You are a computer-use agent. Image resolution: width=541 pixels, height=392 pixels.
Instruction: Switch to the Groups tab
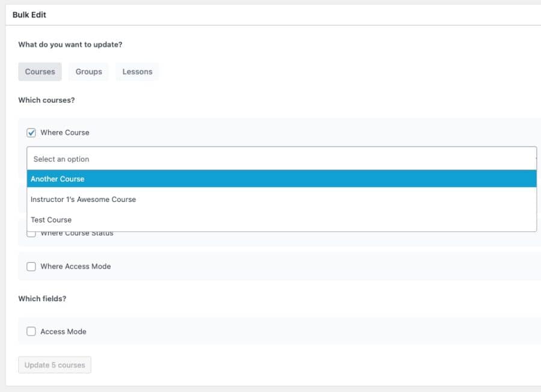coord(89,72)
